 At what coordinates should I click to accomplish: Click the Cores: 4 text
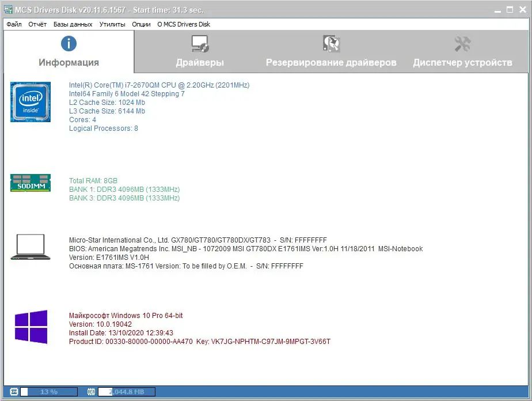click(x=82, y=120)
